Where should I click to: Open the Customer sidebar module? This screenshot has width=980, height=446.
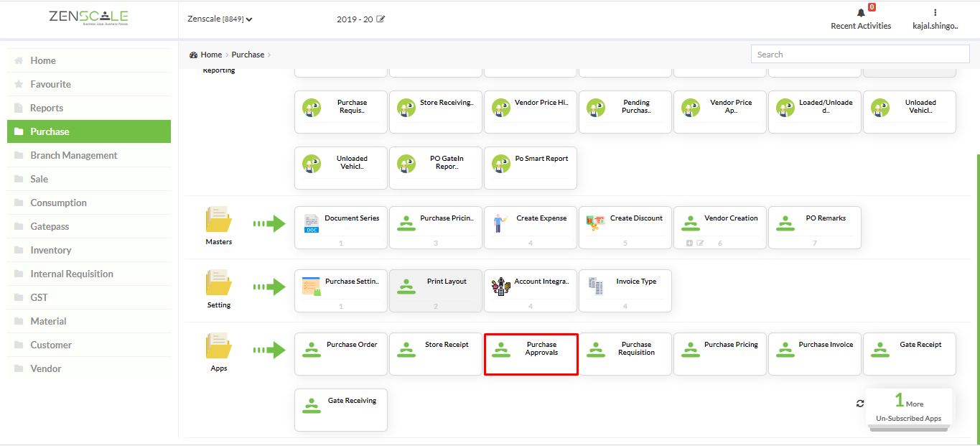89,345
